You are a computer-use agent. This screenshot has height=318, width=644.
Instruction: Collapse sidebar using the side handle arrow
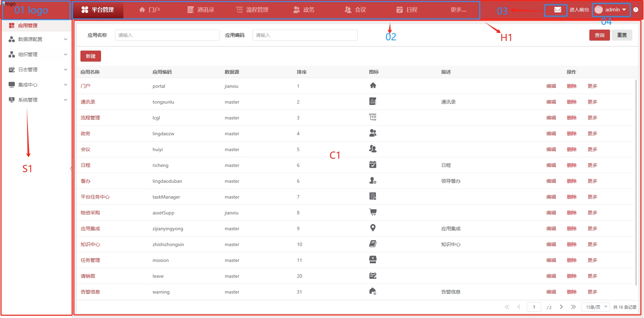coord(71,169)
